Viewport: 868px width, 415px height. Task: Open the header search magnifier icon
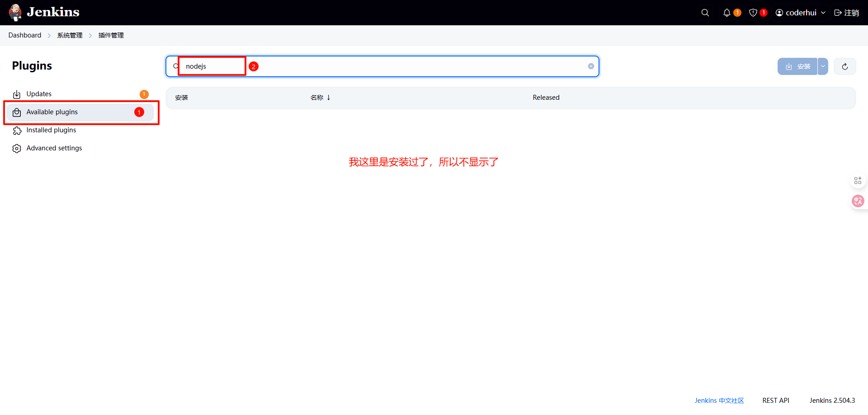[705, 13]
